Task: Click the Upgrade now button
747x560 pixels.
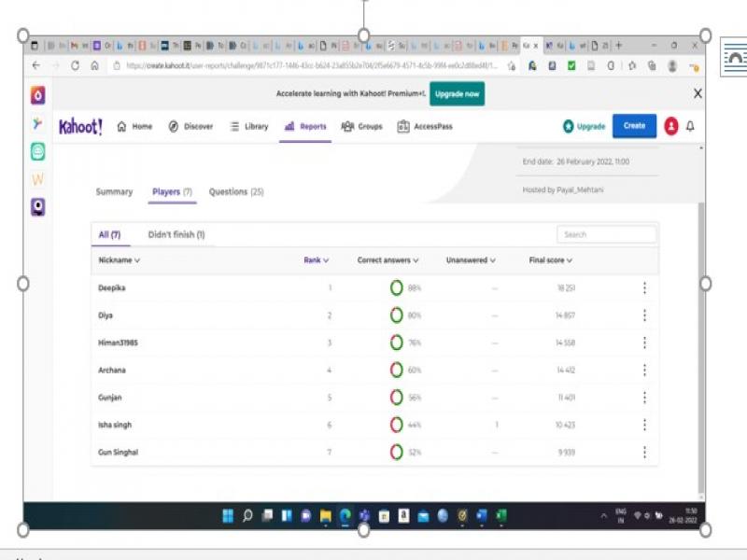Action: tap(457, 94)
